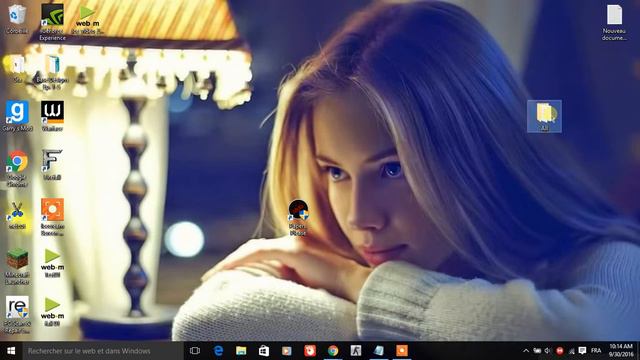Select the blue folder icon under GeForce Experience

52,72
